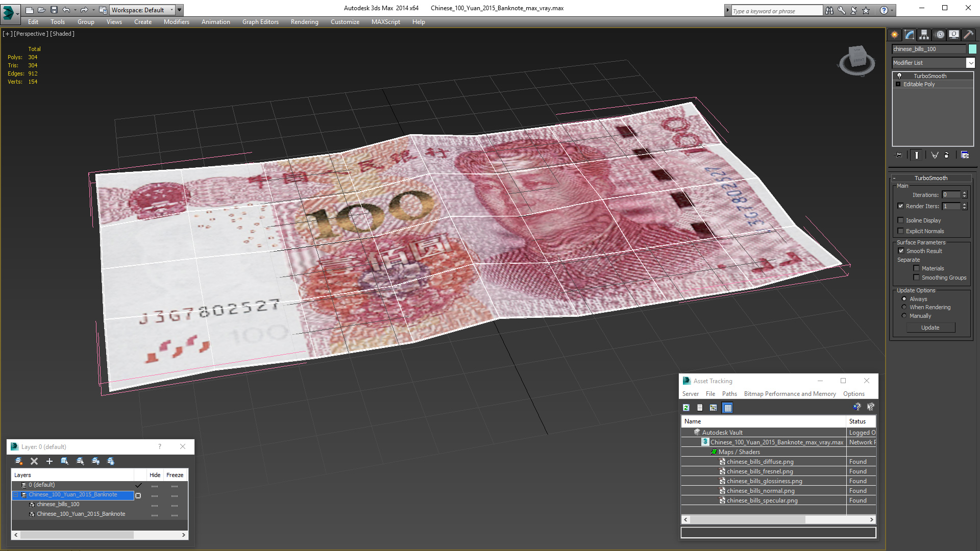Viewport: 980px width, 551px height.
Task: Enable Separate by Materials checkbox
Action: click(x=916, y=268)
